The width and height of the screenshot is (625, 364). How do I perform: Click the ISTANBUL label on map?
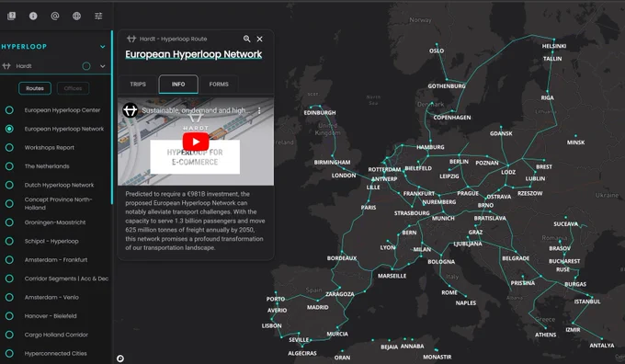pos(587,301)
